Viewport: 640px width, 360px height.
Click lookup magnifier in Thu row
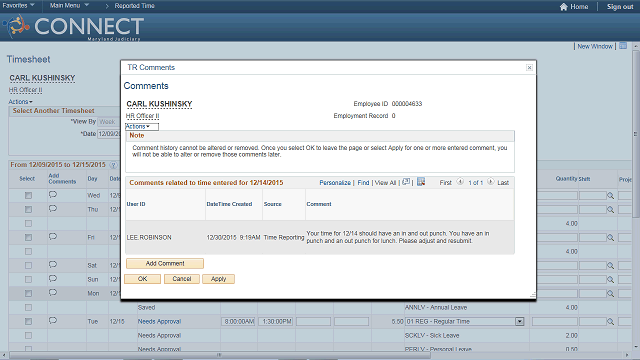coord(611,210)
